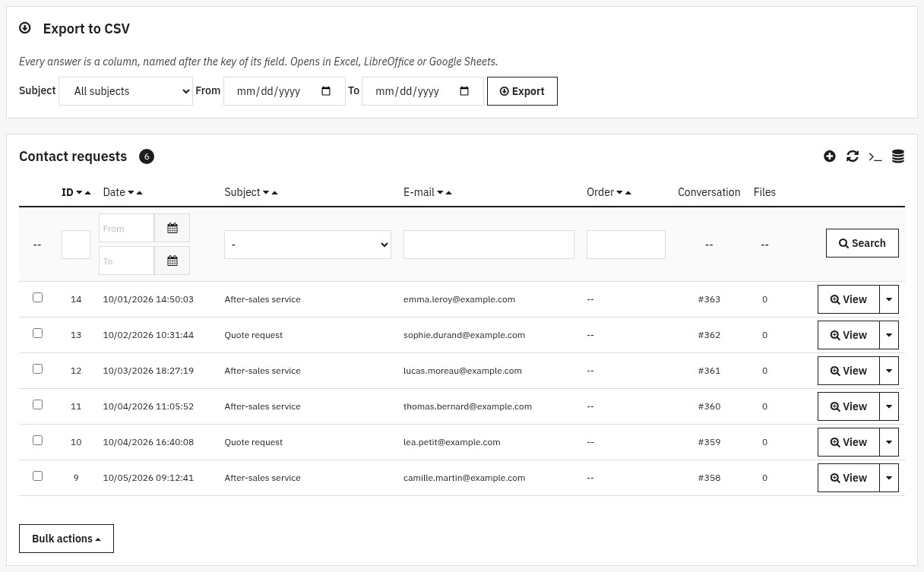Open the Date To calendar picker
This screenshot has width=924, height=572.
172,261
